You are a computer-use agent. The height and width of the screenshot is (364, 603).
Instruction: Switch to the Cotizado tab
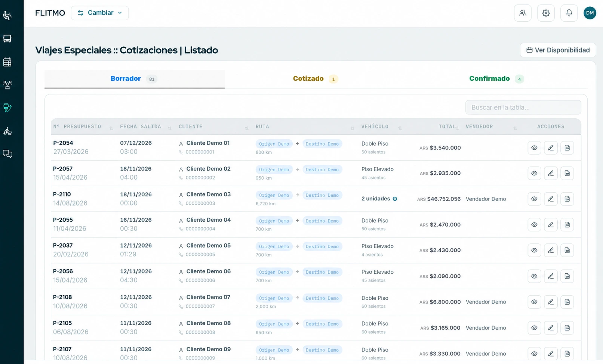click(x=315, y=79)
